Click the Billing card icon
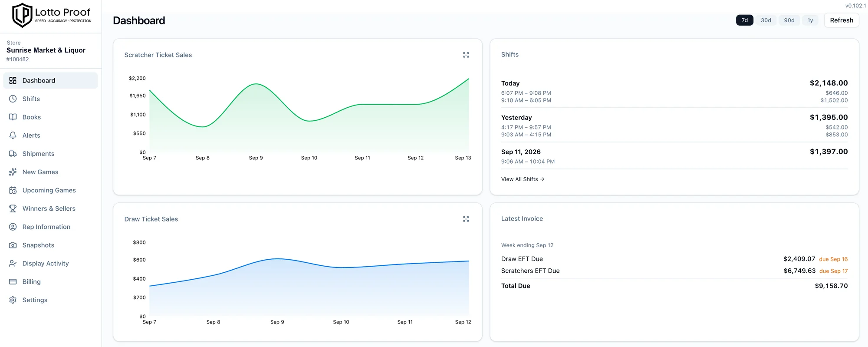The image size is (868, 347). pos(13,281)
